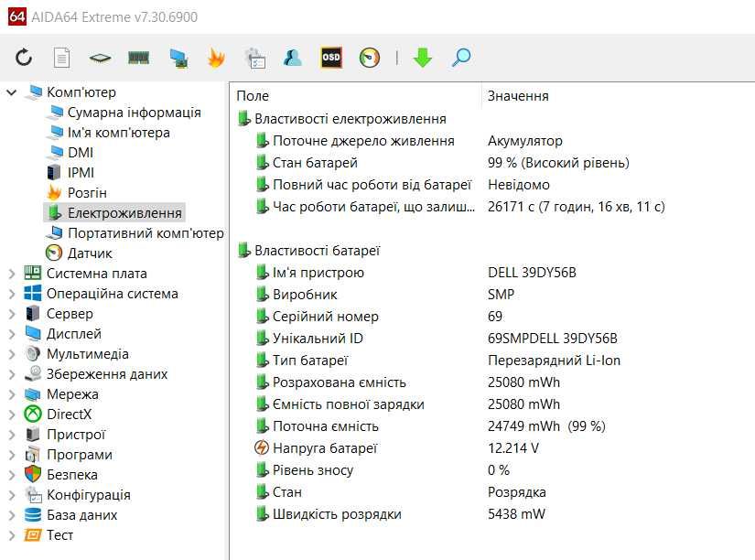
Task: Click the Безпека shield icon
Action: pos(33,474)
